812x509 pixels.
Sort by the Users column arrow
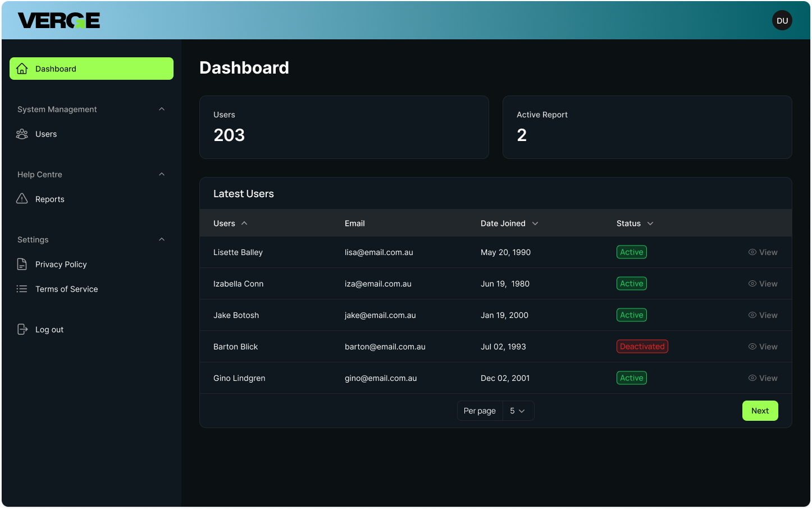click(244, 223)
